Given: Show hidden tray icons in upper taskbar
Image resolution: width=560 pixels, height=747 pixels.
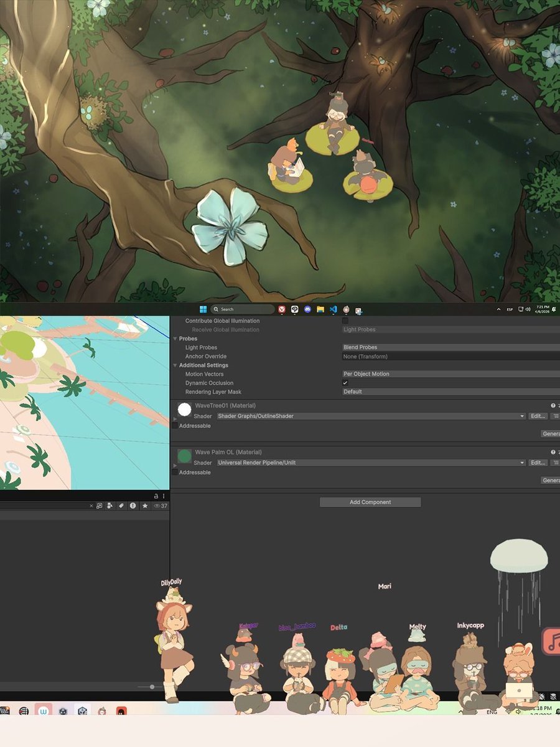Looking at the screenshot, I should 498,309.
